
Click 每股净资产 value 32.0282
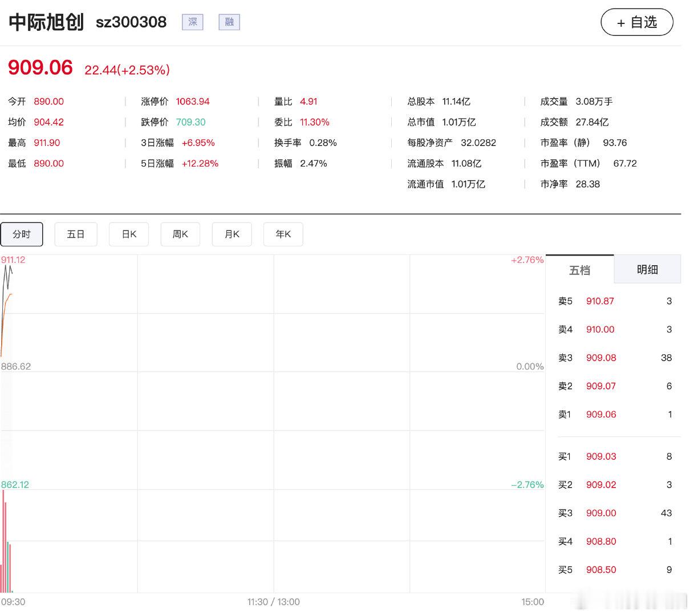[x=478, y=143]
